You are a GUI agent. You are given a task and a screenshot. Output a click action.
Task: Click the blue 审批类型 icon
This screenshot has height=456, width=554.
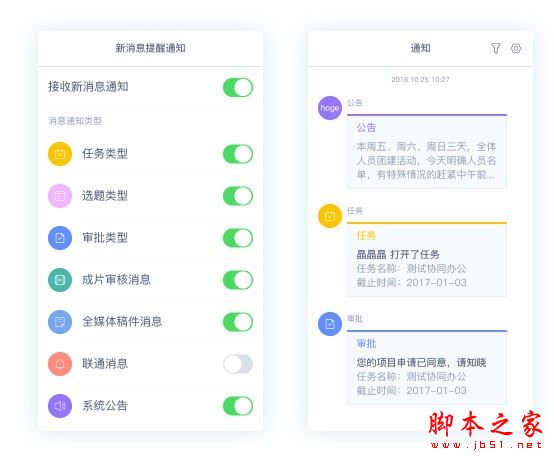click(x=60, y=238)
